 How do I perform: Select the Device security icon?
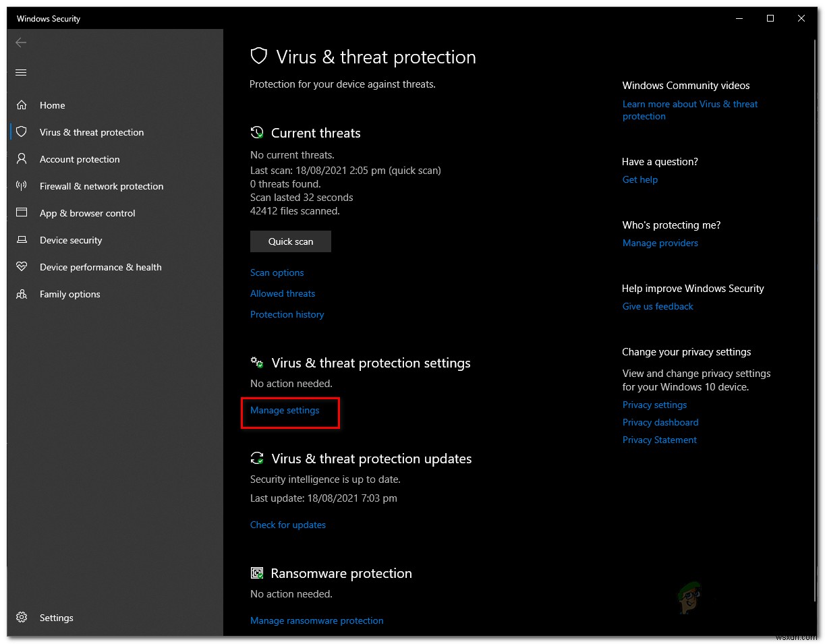[x=21, y=240]
